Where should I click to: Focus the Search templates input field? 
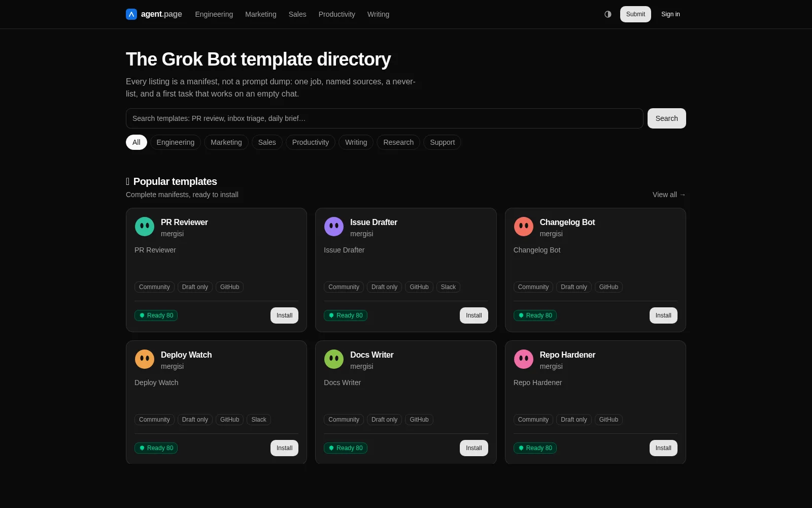(x=385, y=118)
